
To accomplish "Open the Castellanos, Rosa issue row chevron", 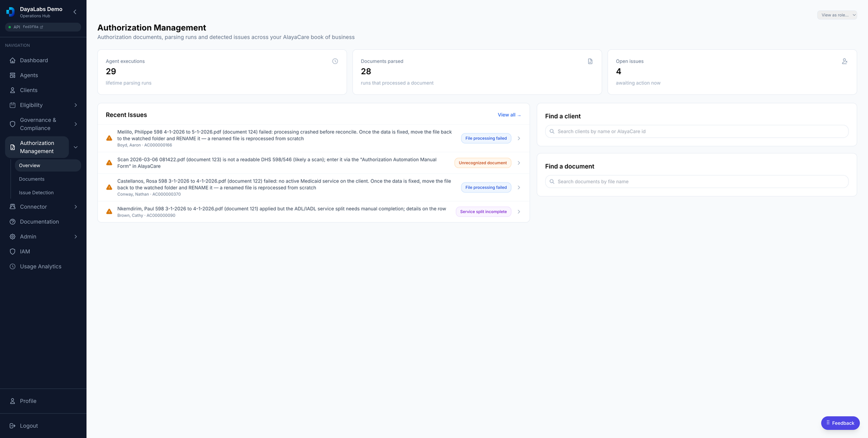I will click(519, 188).
